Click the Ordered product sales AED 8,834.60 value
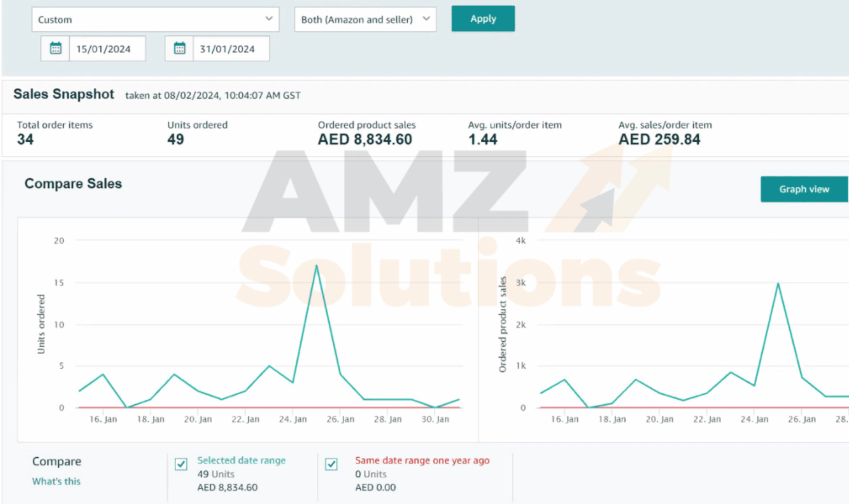 pyautogui.click(x=365, y=139)
